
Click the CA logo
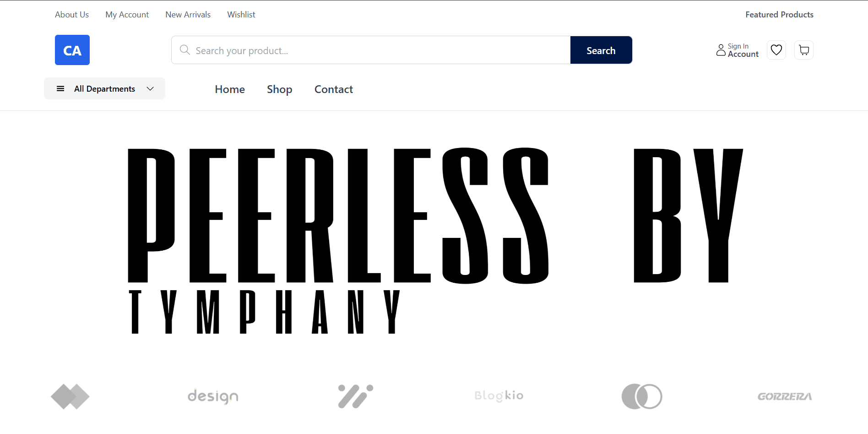(x=72, y=50)
